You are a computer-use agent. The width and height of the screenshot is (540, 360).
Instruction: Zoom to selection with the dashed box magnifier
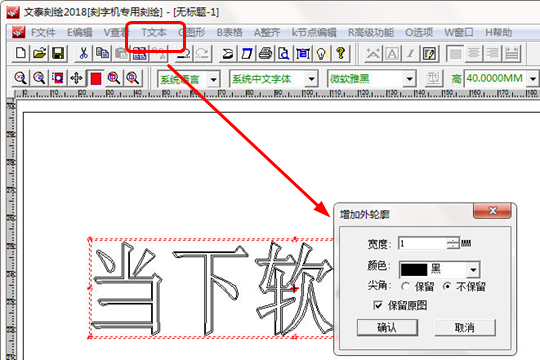[x=58, y=79]
